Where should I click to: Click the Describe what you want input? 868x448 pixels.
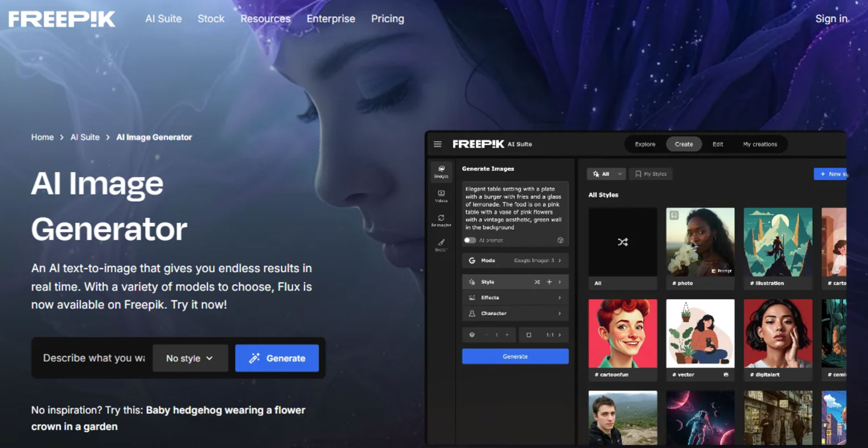tap(94, 358)
